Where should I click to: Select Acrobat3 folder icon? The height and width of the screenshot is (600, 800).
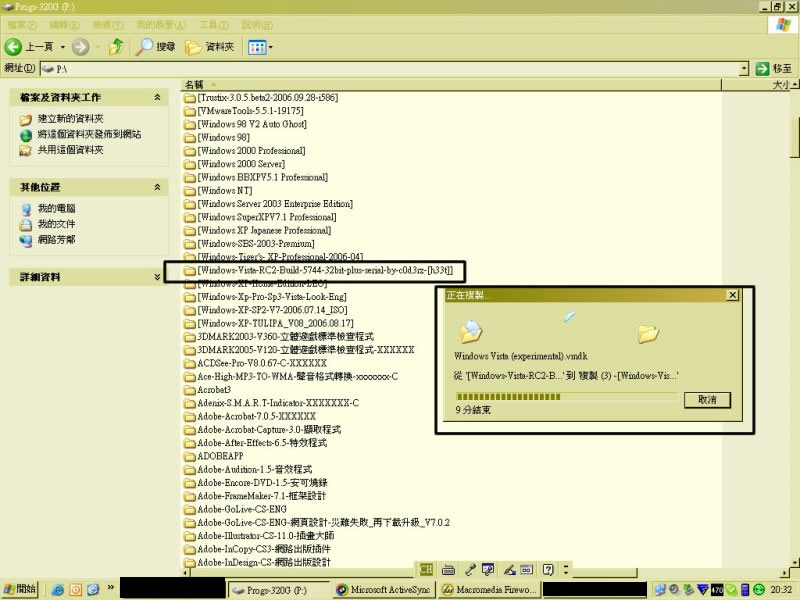click(190, 390)
